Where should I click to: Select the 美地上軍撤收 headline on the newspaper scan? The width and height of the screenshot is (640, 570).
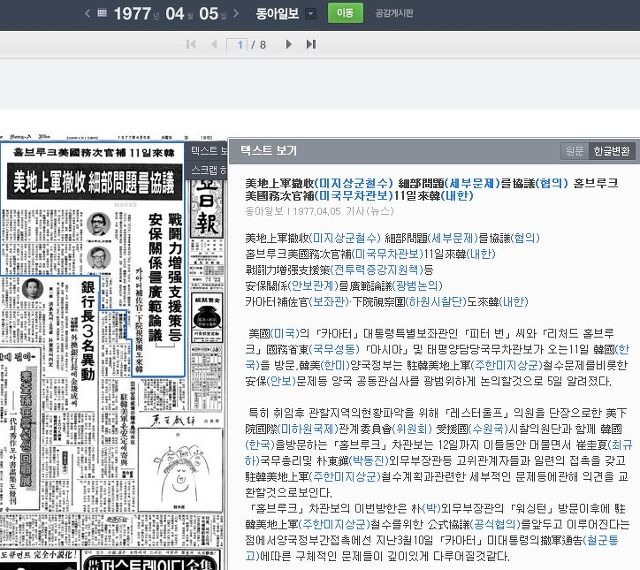(x=94, y=182)
